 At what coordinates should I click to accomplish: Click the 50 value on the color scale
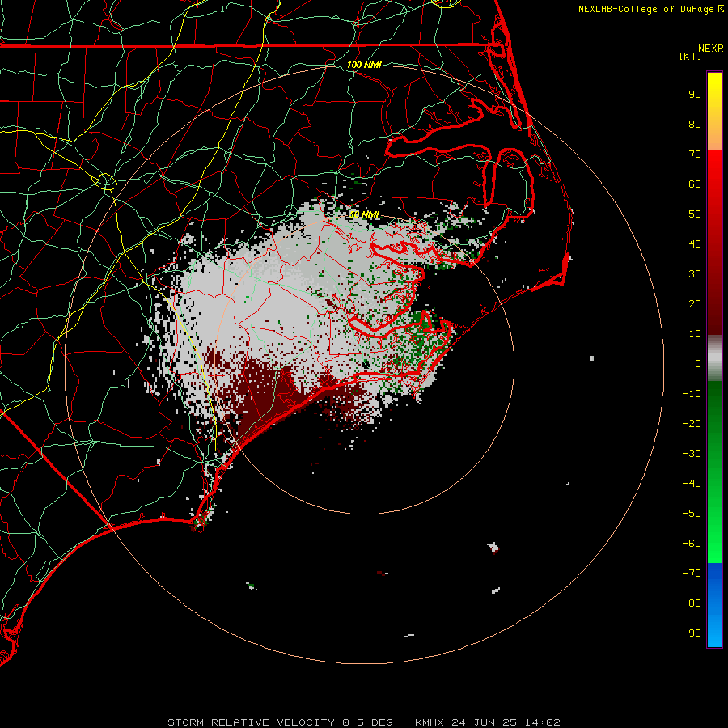(x=695, y=214)
